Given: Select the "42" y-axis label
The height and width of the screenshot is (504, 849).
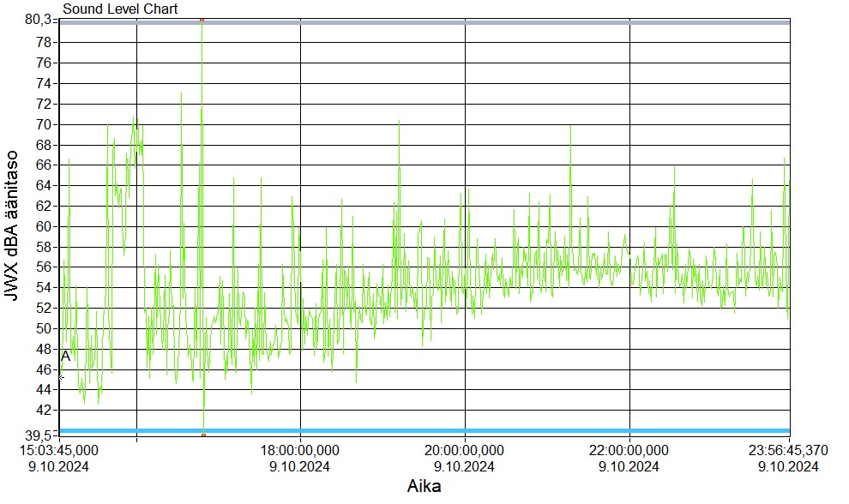Looking at the screenshot, I should click(44, 411).
